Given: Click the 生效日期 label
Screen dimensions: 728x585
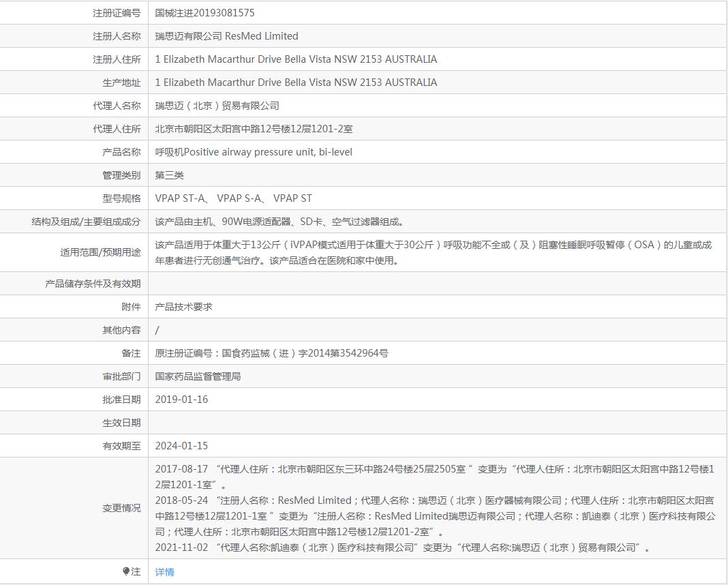Looking at the screenshot, I should 121,423.
